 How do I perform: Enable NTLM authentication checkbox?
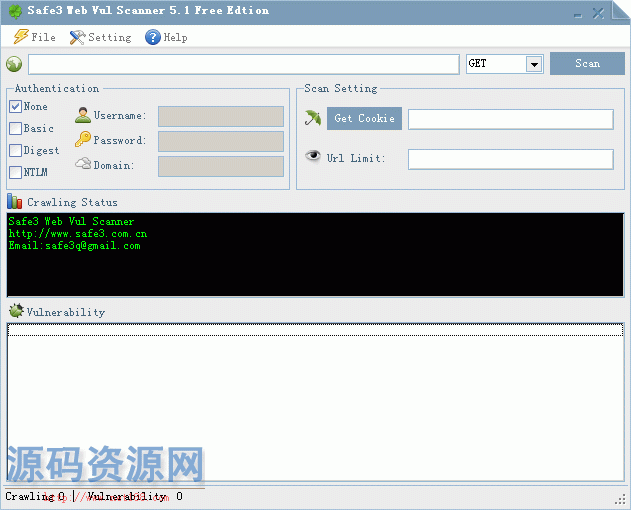point(15,172)
